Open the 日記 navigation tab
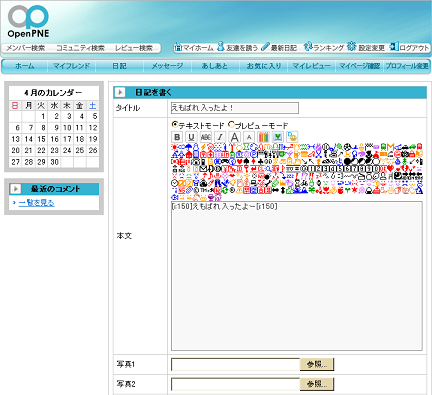This screenshot has width=432, height=395. [119, 66]
